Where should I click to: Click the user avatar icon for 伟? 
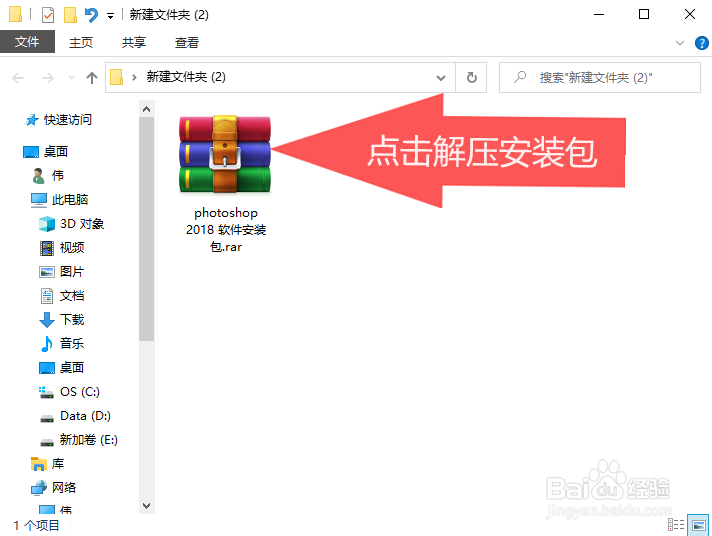click(39, 176)
